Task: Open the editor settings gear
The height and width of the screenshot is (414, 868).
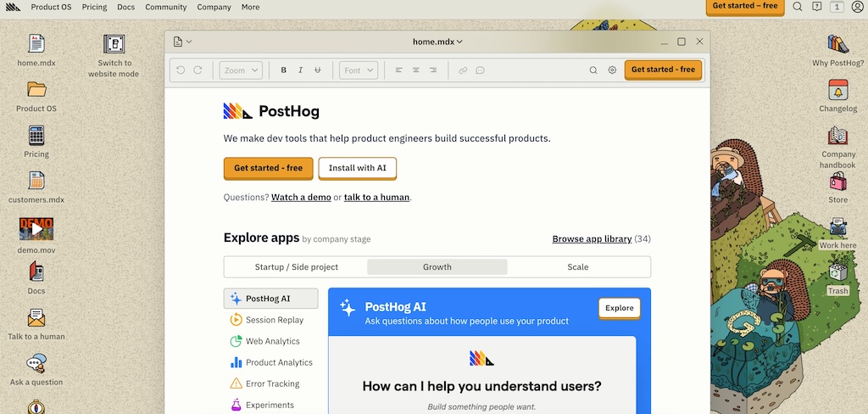Action: pos(612,70)
